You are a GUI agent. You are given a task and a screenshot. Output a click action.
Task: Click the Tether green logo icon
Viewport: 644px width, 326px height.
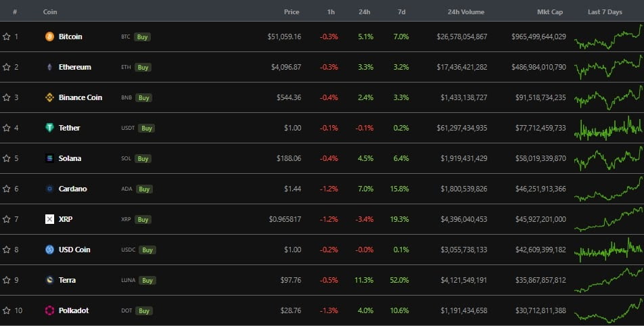tap(49, 128)
